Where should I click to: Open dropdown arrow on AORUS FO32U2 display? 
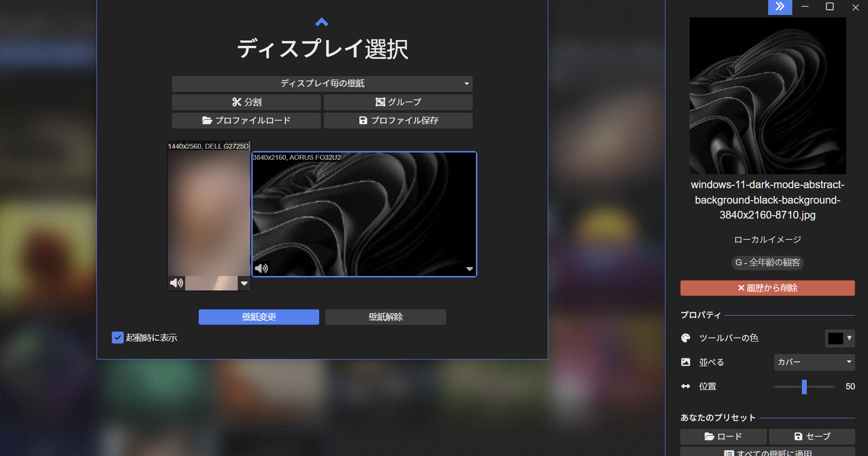coord(470,269)
